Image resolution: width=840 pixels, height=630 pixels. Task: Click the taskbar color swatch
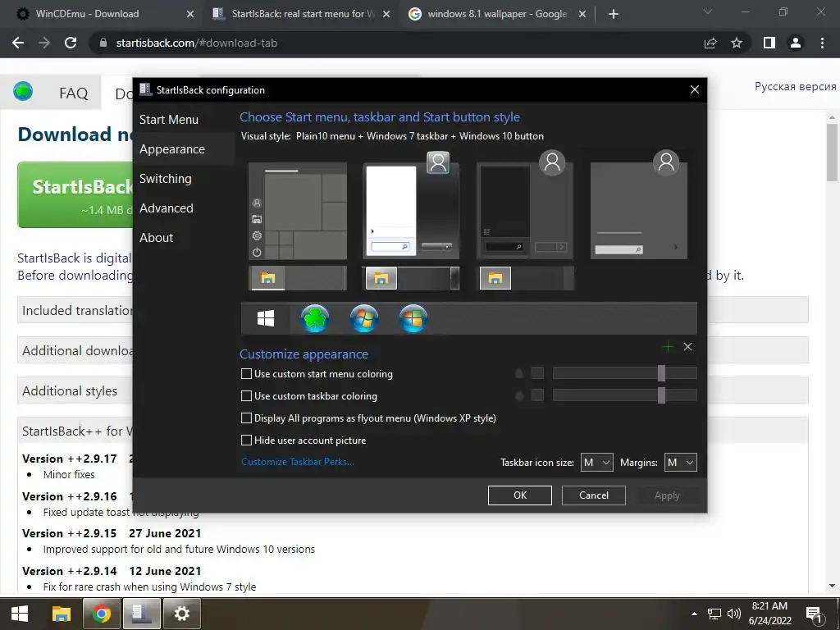pyautogui.click(x=537, y=395)
